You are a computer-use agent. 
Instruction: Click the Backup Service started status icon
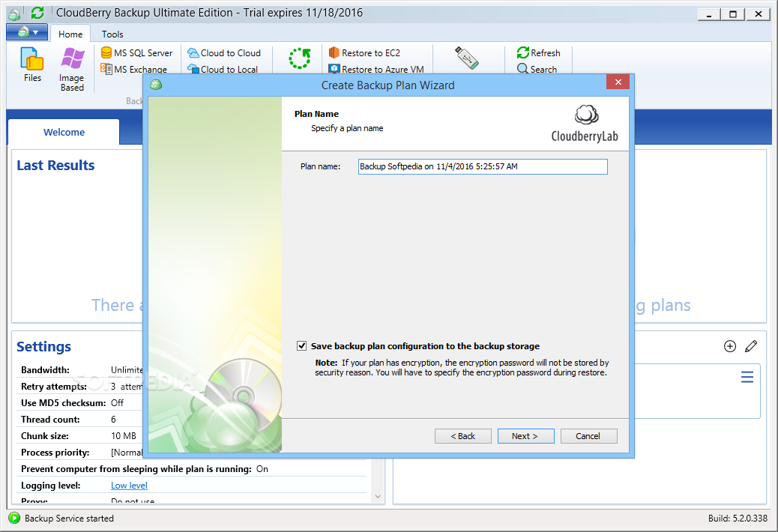click(x=14, y=518)
